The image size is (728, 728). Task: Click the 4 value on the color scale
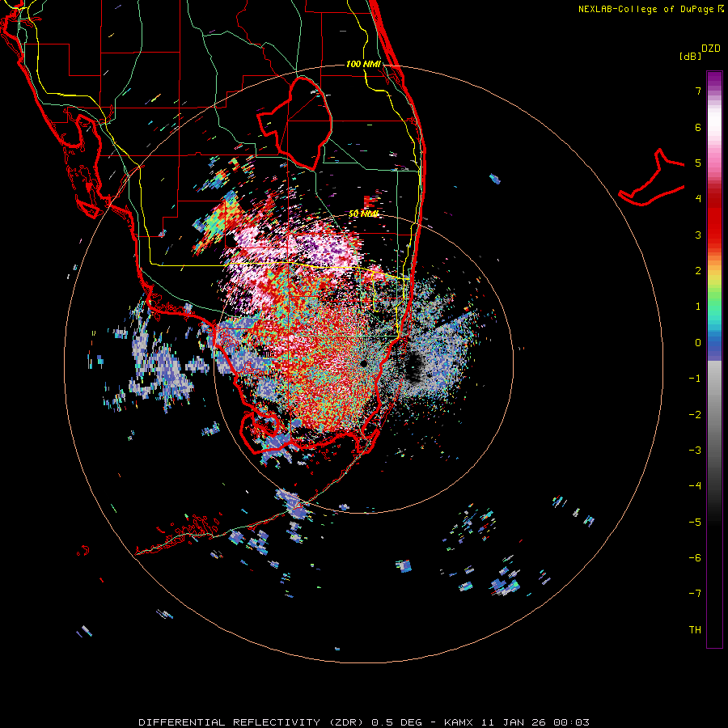(x=698, y=199)
